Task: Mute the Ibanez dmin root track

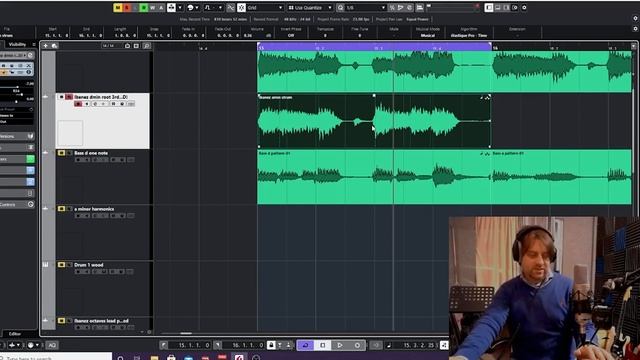Action: tap(61, 97)
